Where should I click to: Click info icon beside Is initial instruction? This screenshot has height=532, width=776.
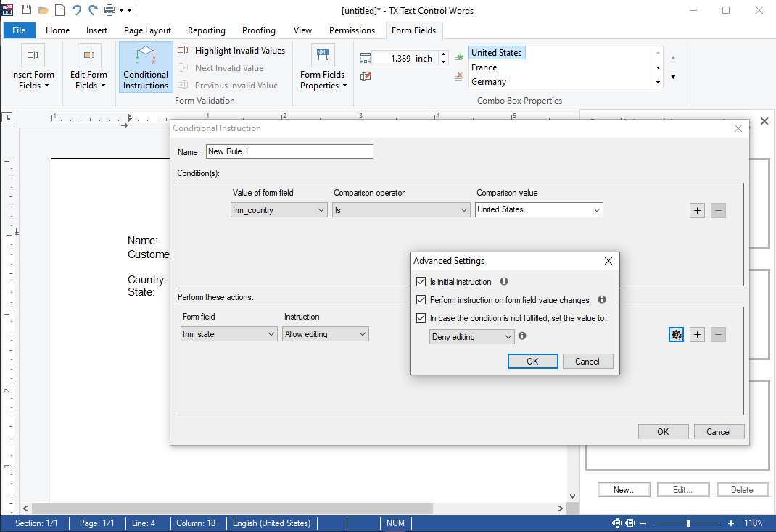pyautogui.click(x=504, y=281)
